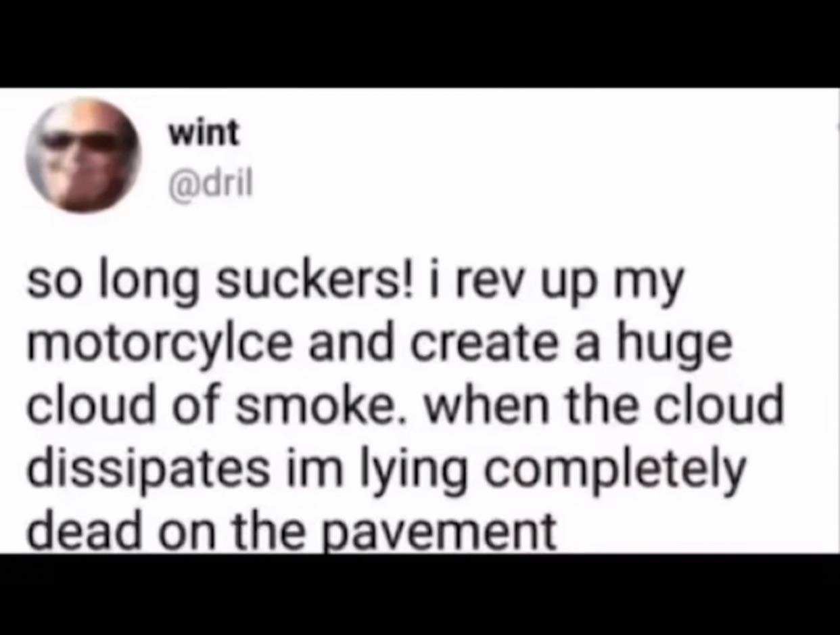
Task: Open the wint profile avatar picture
Action: point(83,156)
